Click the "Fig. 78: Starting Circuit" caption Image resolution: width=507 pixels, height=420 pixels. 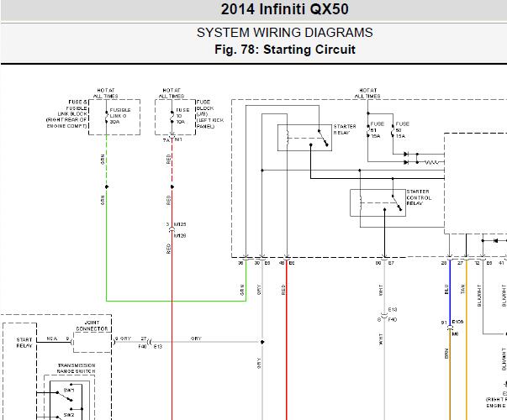tap(285, 50)
